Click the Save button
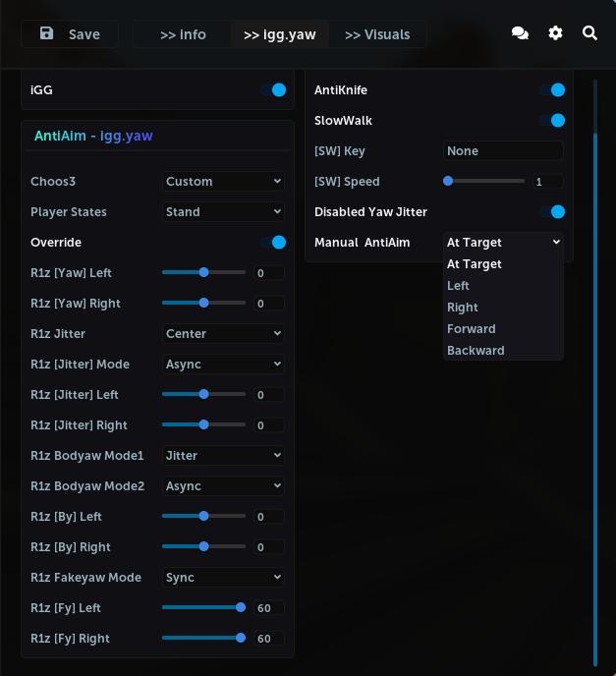This screenshot has width=616, height=676. [70, 34]
